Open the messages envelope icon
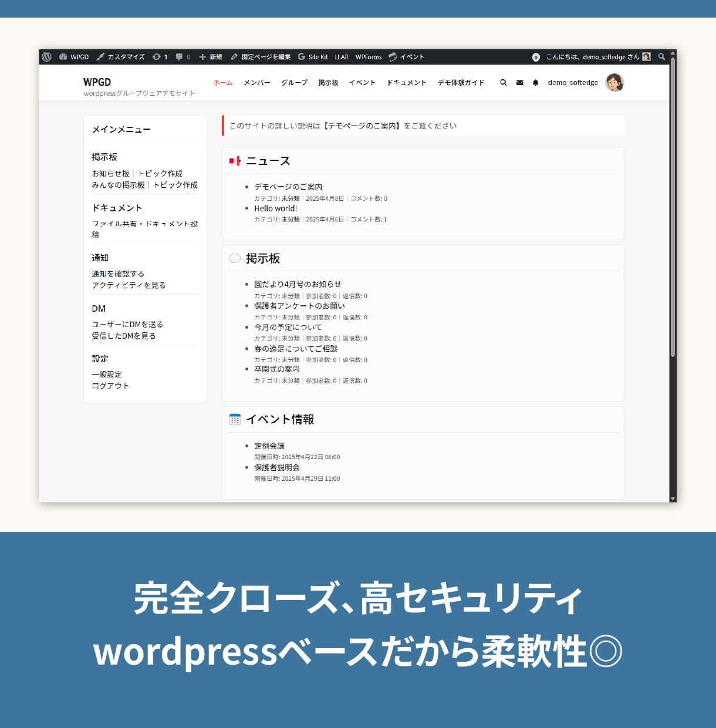Viewport: 716px width, 728px height. coord(519,83)
